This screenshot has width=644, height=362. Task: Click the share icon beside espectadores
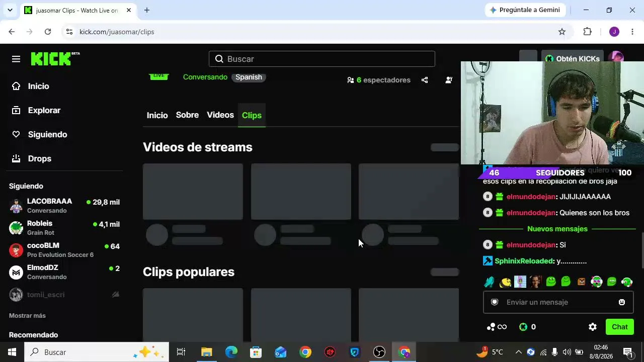[425, 80]
